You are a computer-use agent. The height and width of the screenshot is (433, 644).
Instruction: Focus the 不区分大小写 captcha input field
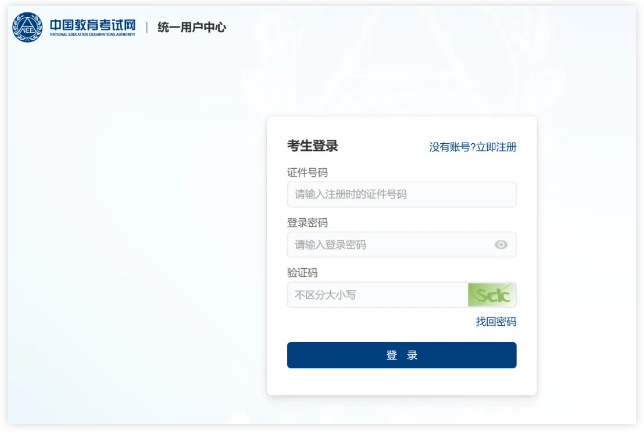pos(377,295)
